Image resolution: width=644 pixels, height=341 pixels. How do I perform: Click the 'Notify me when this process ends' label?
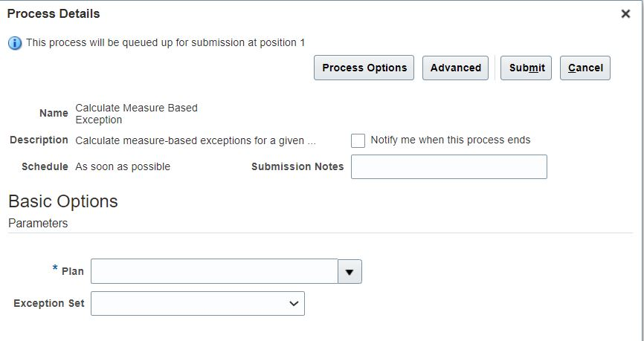point(451,140)
